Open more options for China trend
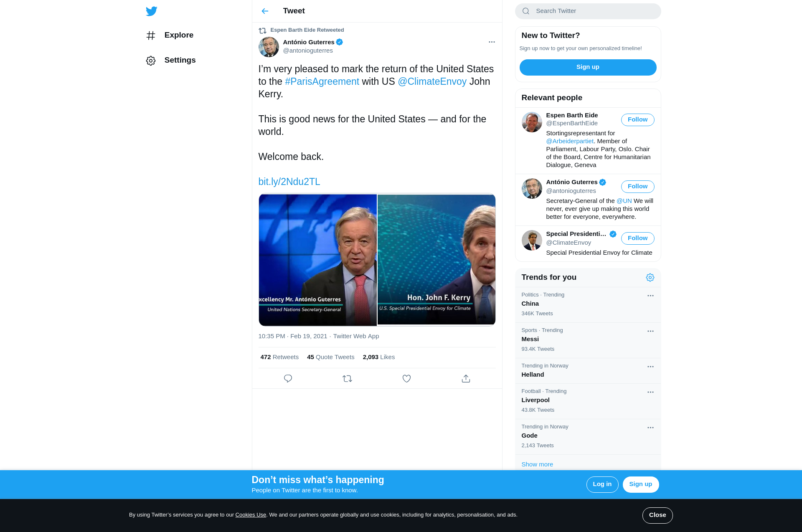802x532 pixels. (x=650, y=296)
